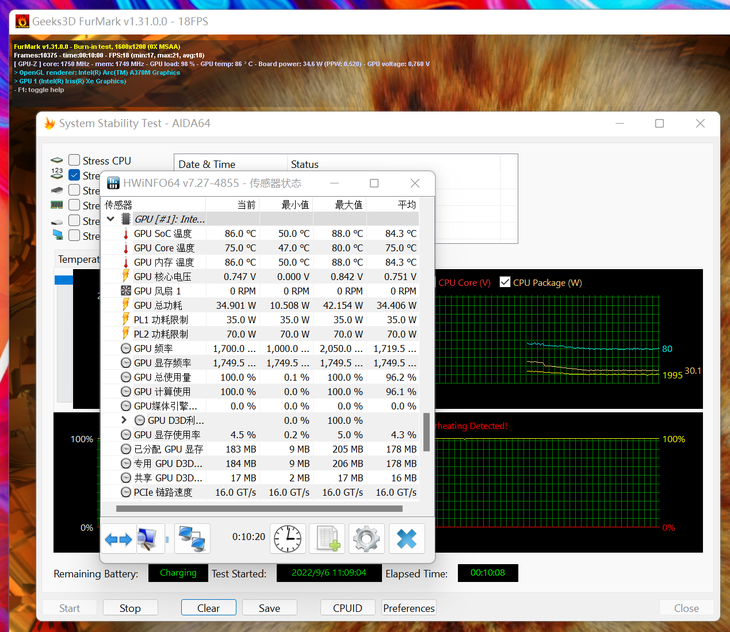
Task: Click the blue X close sensors icon
Action: 406,539
